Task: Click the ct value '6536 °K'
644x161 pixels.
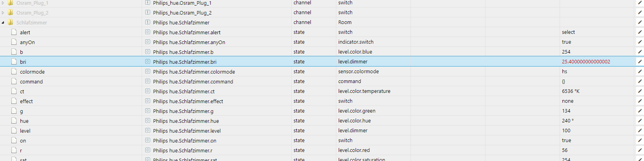Action: [571, 91]
